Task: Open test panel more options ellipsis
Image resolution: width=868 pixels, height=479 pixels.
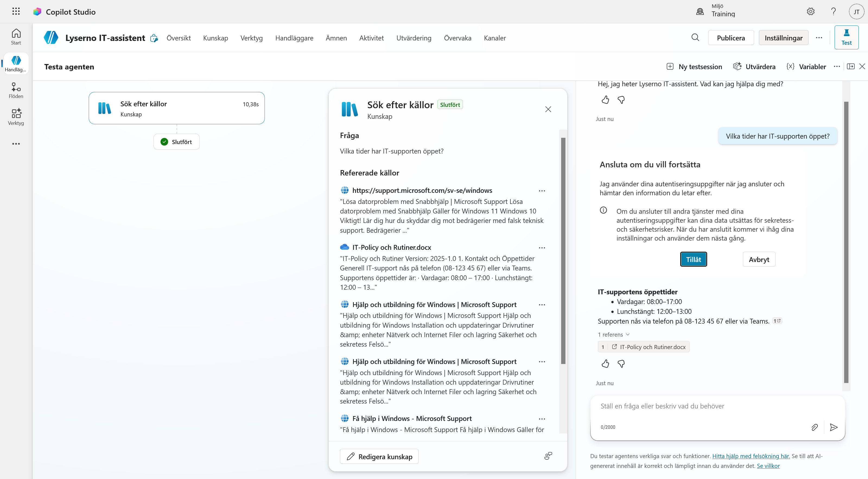Action: pos(837,66)
